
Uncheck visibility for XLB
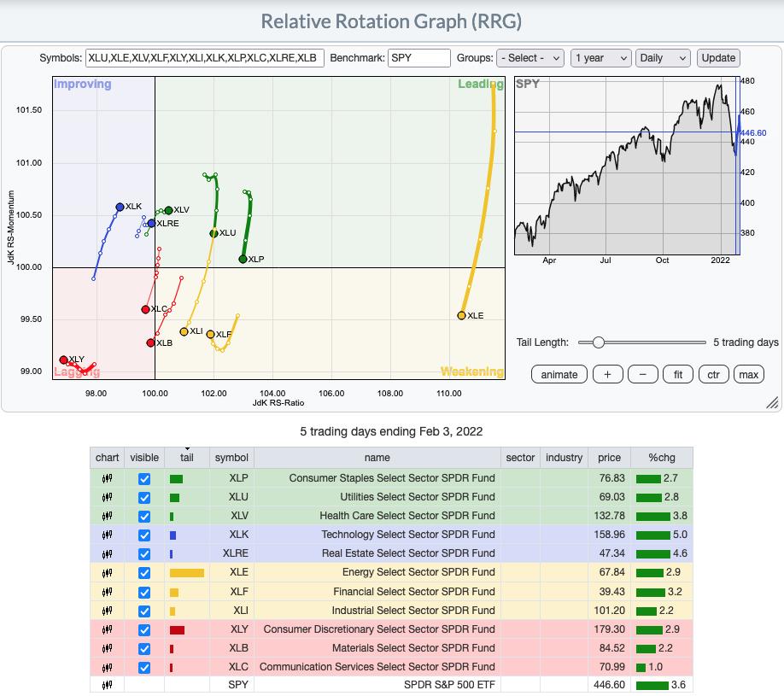pyautogui.click(x=144, y=649)
